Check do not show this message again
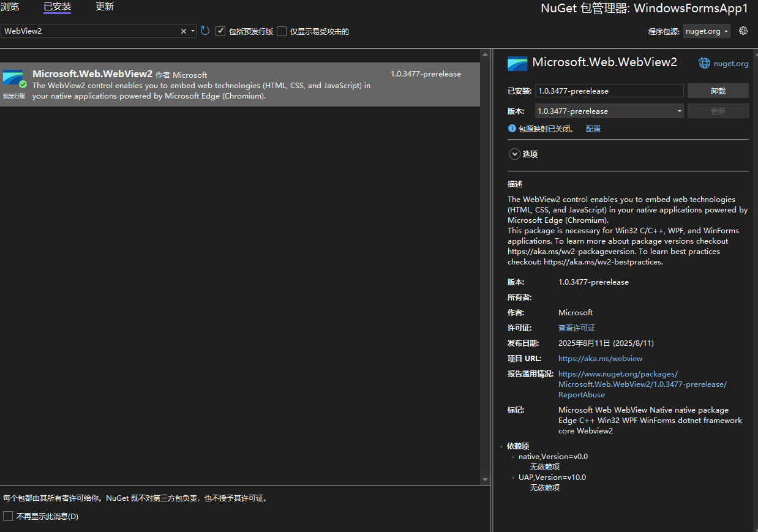The height and width of the screenshot is (532, 758). (x=8, y=516)
